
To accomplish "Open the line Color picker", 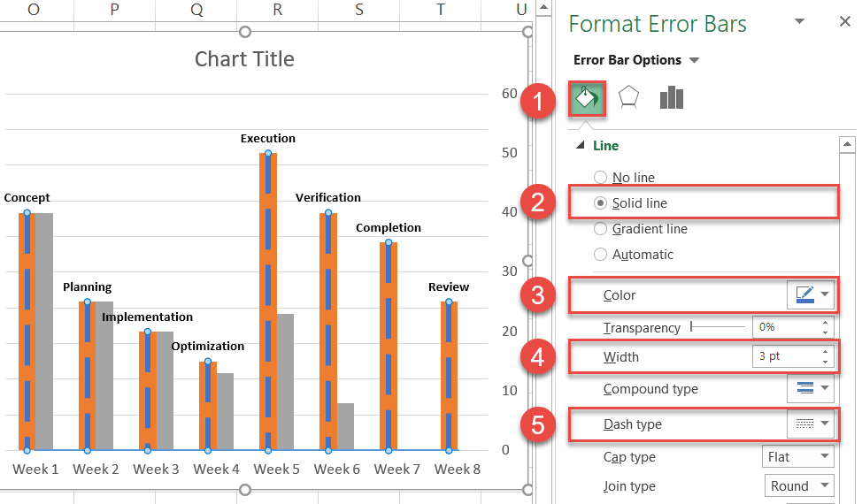I will [811, 295].
